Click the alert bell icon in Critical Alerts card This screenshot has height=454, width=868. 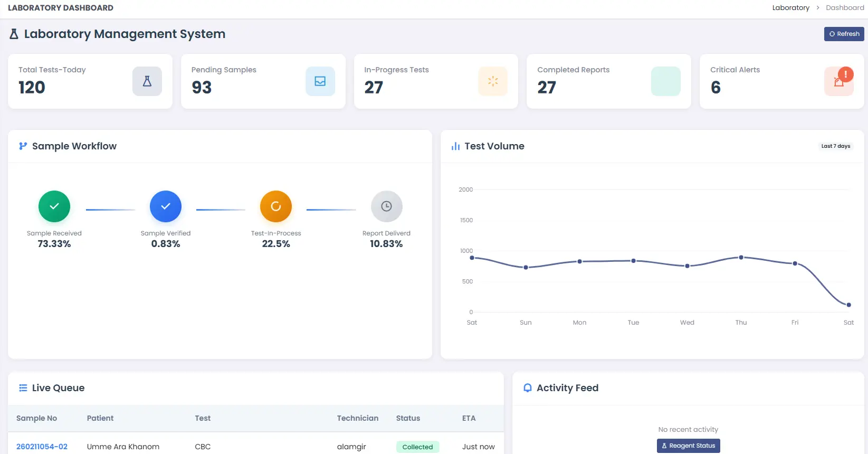coord(839,81)
